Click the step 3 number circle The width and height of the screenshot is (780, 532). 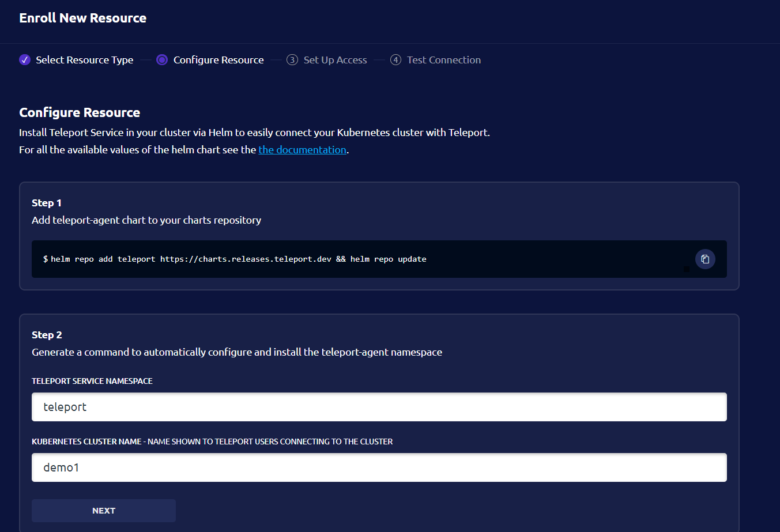pos(292,60)
